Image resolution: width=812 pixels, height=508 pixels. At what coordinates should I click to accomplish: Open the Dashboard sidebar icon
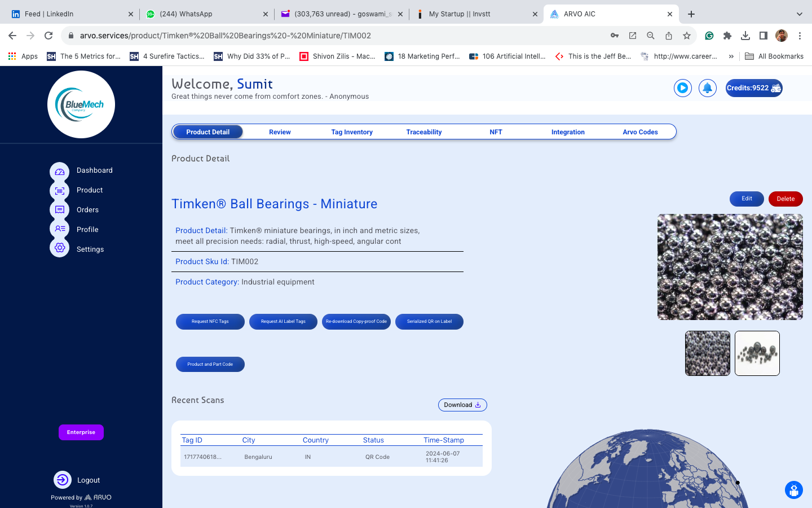[x=60, y=172]
